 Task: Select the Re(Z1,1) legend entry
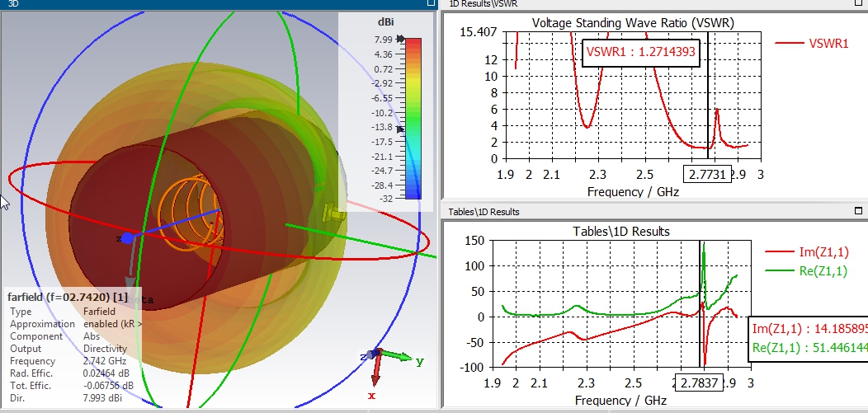[807, 271]
